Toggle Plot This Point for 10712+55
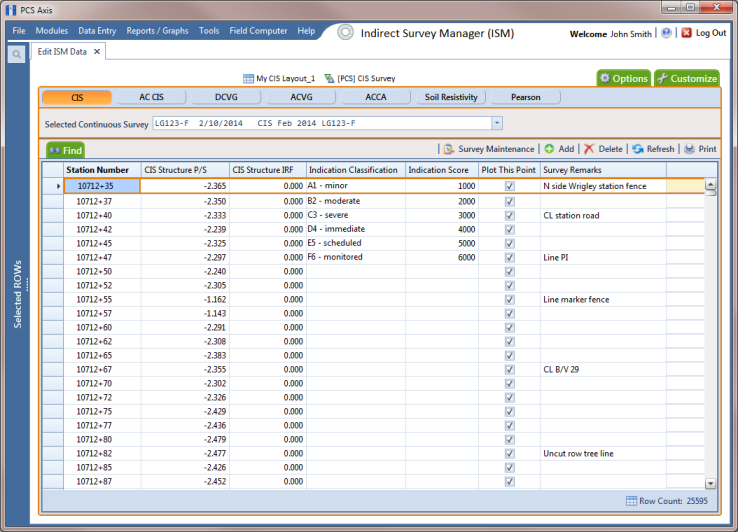The image size is (738, 532). pos(509,299)
